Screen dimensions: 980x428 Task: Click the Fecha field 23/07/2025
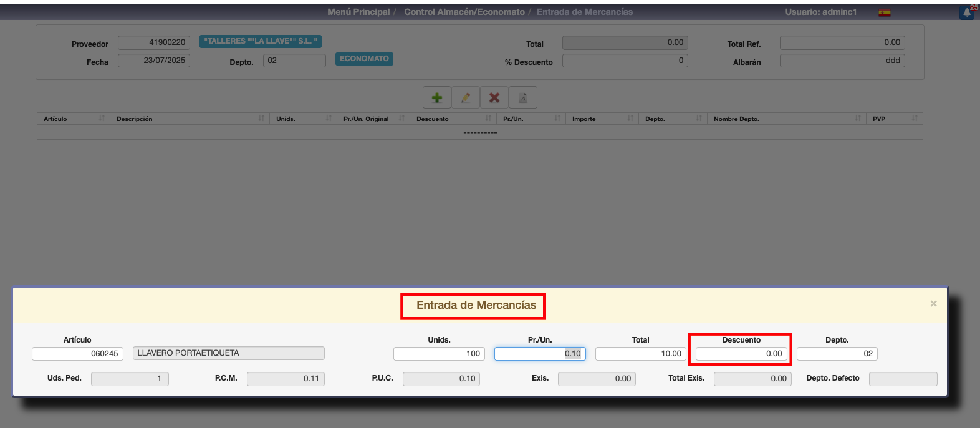click(x=154, y=61)
